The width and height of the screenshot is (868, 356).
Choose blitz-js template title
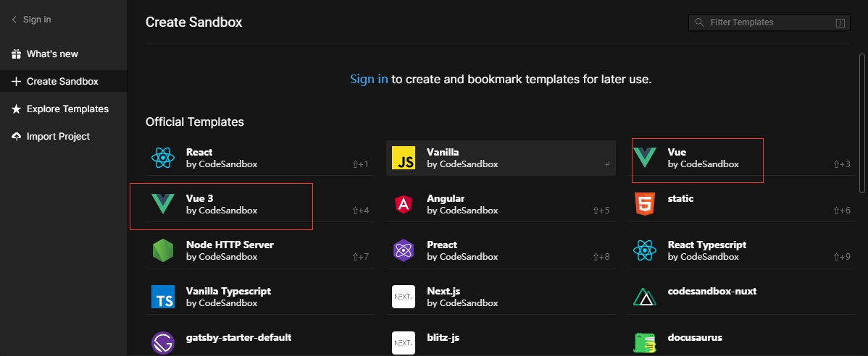point(443,337)
